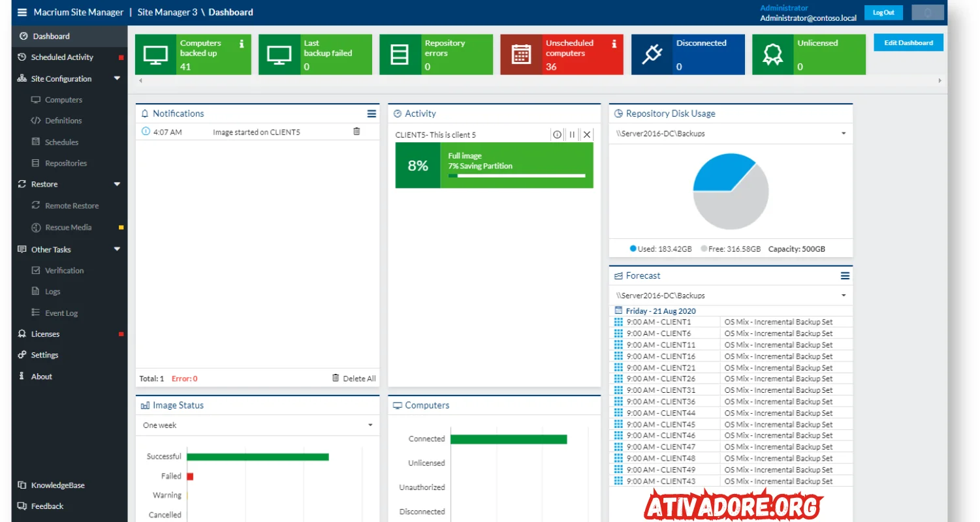Click the Log Out button
Viewport: 980px width, 522px height.
click(x=883, y=12)
